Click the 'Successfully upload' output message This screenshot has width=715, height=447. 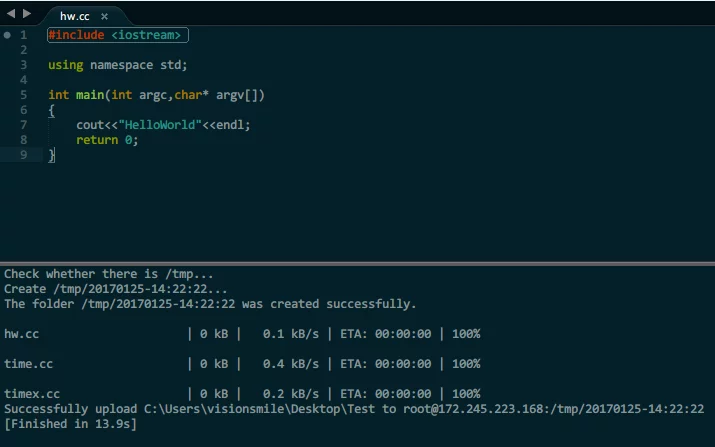354,409
